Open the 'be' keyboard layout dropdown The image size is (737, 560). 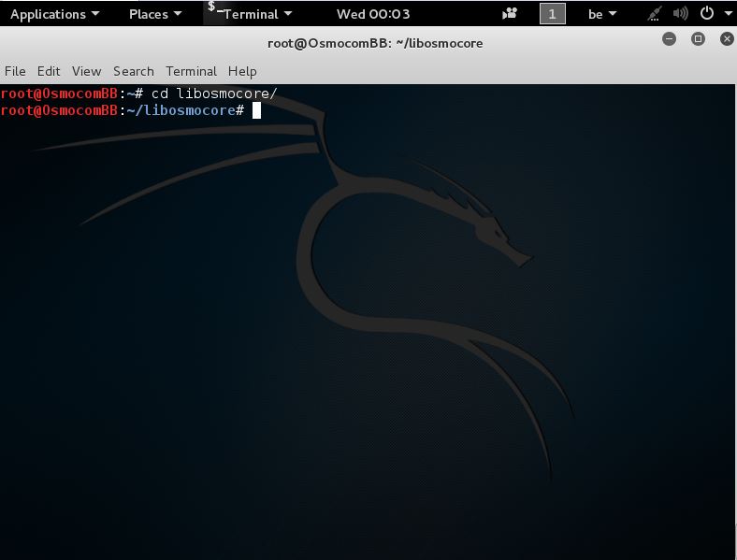click(602, 14)
